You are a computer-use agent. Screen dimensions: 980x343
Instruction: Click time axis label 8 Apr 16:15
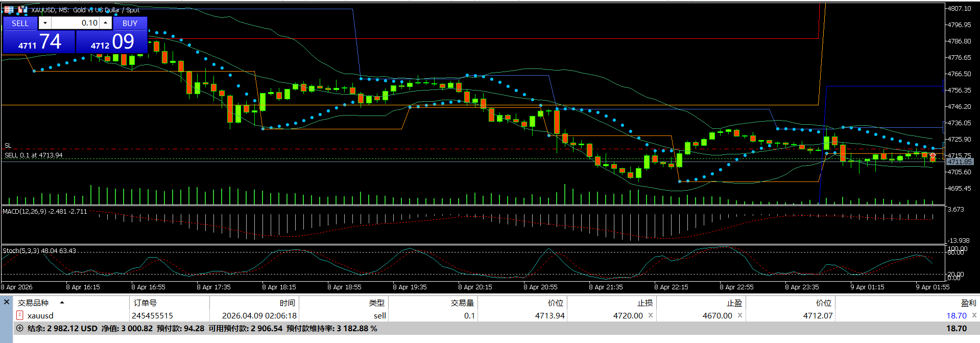tap(83, 287)
